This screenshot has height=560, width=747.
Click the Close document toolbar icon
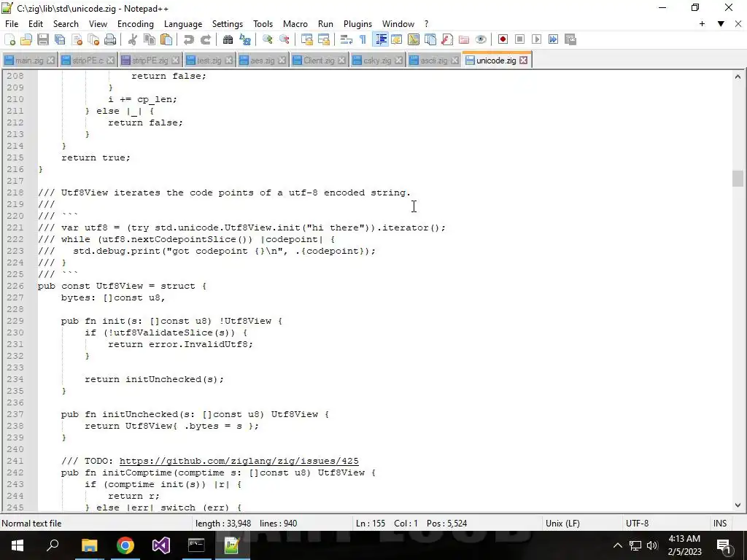click(x=77, y=39)
